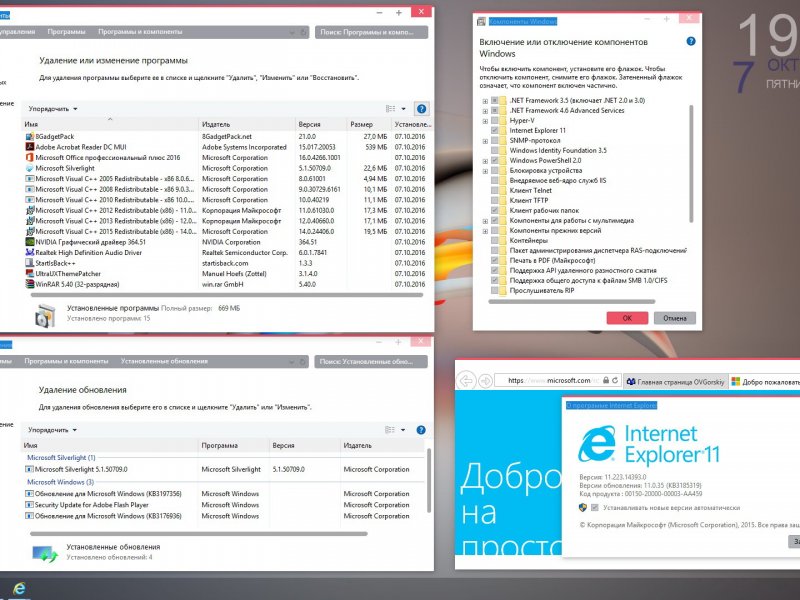
Task: Check Windows Identity Foundation 3.5
Action: [x=494, y=151]
